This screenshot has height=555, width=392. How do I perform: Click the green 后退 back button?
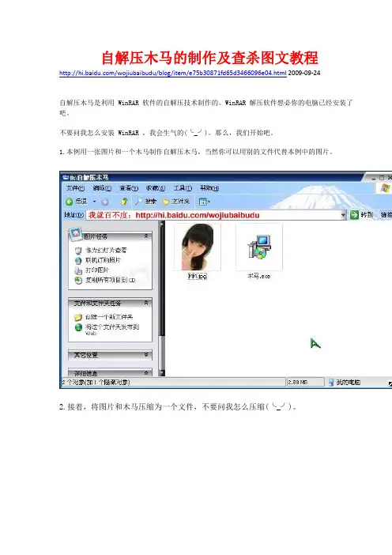[x=77, y=202]
